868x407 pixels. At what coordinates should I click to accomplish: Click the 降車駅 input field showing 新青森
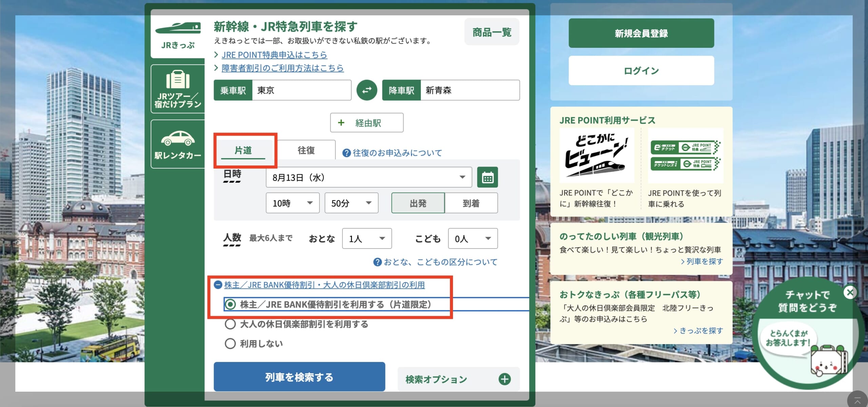pos(469,90)
